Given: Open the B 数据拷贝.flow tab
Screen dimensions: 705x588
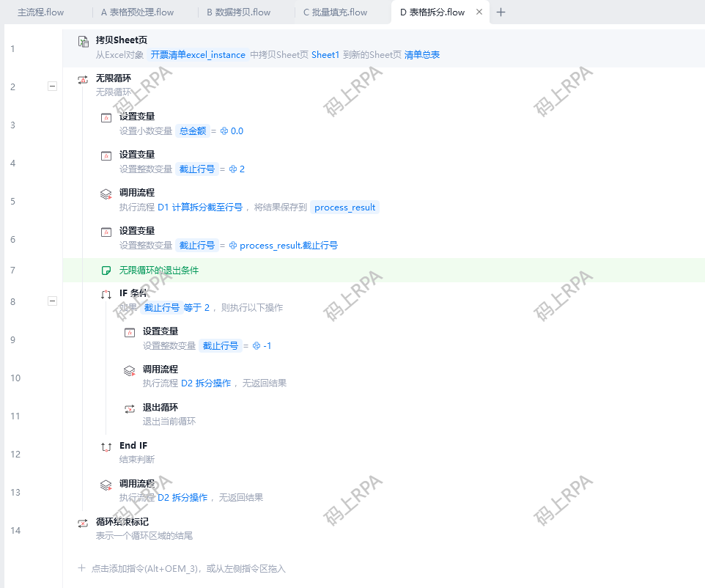Looking at the screenshot, I should (239, 12).
